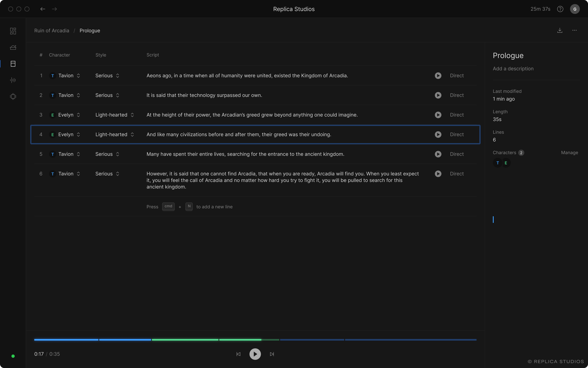This screenshot has height=368, width=588.
Task: Change character Tavion on line 6
Action: point(65,174)
